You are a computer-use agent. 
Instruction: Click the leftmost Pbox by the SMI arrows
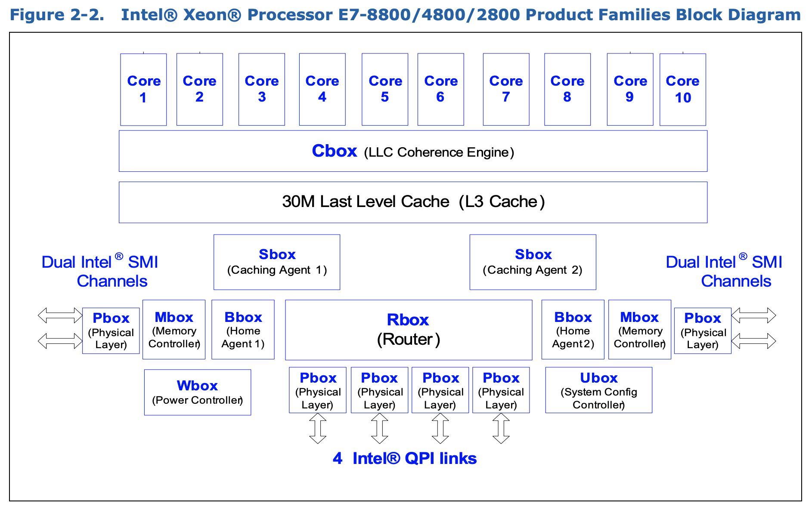click(111, 331)
